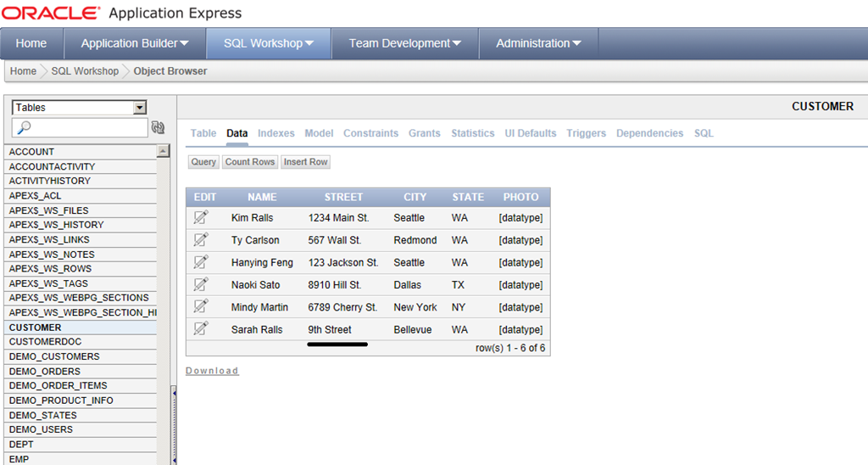868x465 pixels.
Task: Edit the Mindy Martin row
Action: pyautogui.click(x=201, y=306)
